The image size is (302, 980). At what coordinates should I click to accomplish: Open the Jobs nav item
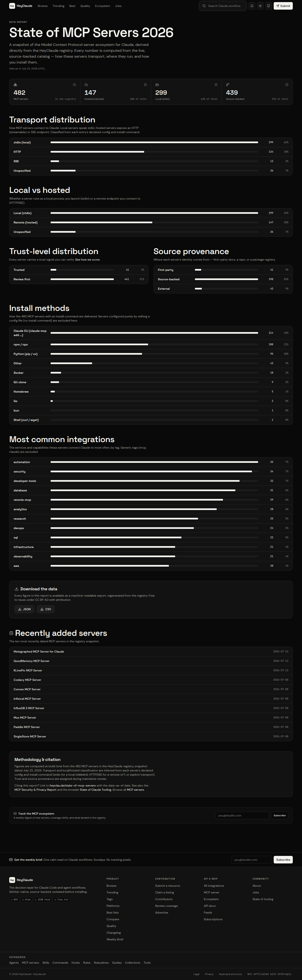tap(118, 6)
